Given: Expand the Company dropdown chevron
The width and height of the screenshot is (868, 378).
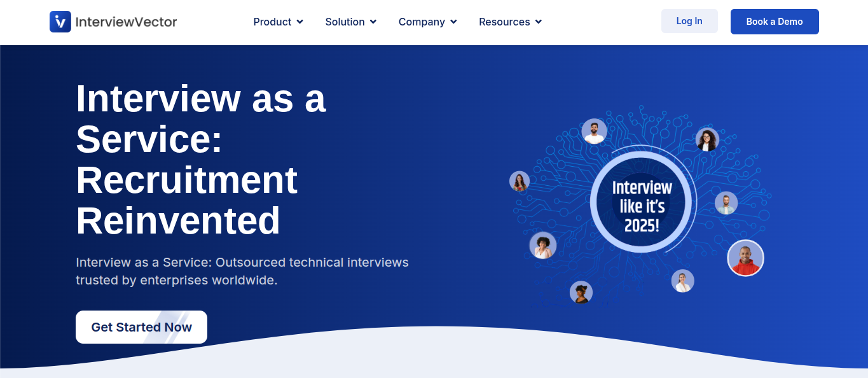Looking at the screenshot, I should [x=453, y=22].
